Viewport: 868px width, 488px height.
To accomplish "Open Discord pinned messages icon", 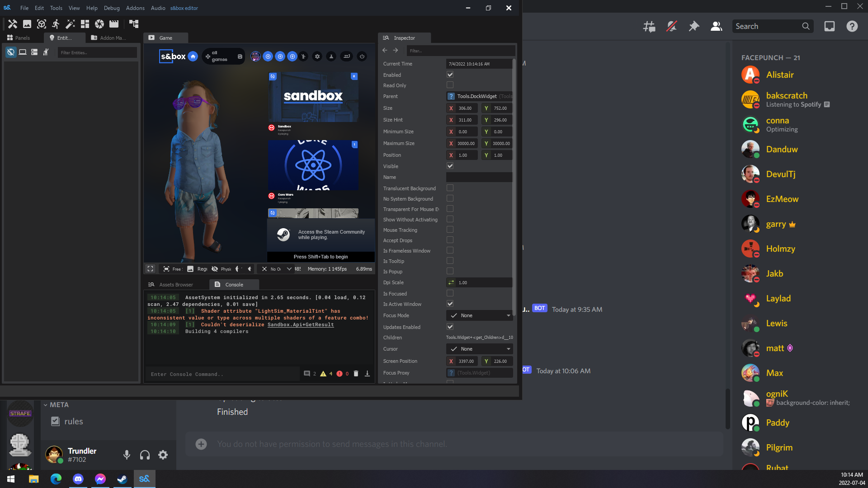I will (693, 26).
